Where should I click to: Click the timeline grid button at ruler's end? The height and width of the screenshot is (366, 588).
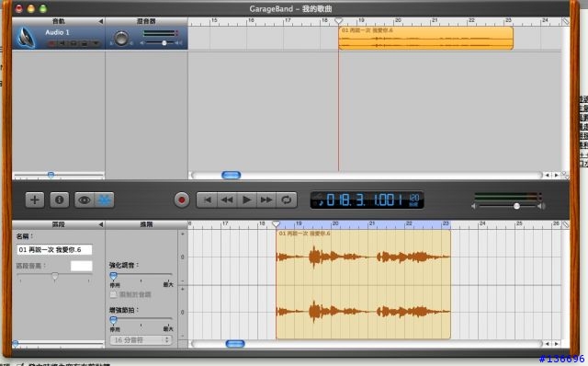tap(566, 21)
